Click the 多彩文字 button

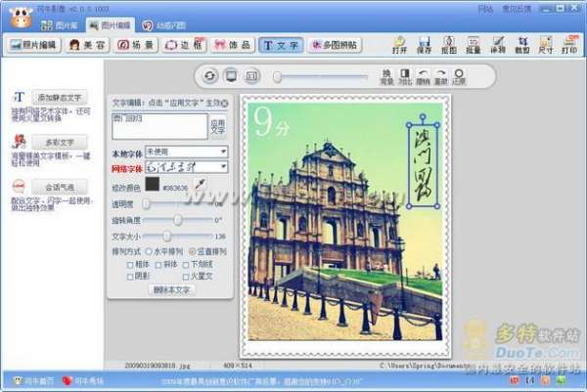pyautogui.click(x=60, y=142)
